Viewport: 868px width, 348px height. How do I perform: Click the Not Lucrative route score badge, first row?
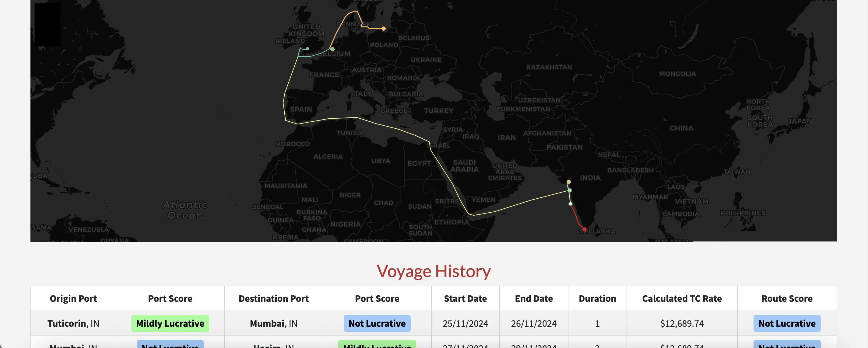click(x=787, y=323)
